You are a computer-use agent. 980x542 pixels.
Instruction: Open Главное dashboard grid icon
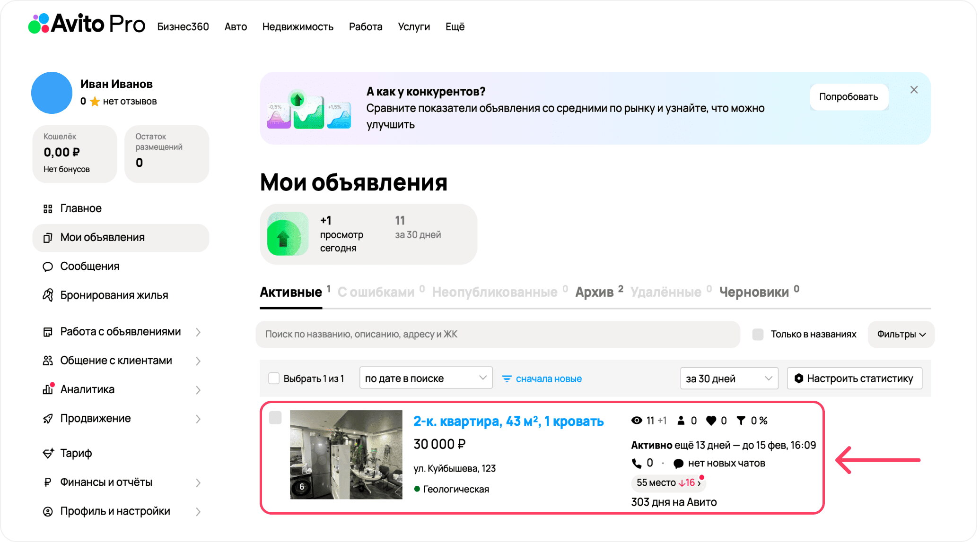coord(48,209)
